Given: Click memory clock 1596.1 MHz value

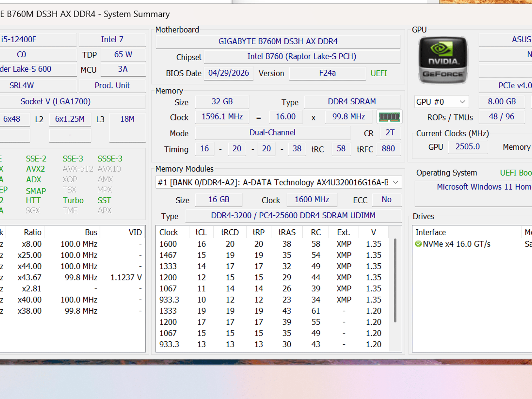Looking at the screenshot, I should (x=222, y=117).
